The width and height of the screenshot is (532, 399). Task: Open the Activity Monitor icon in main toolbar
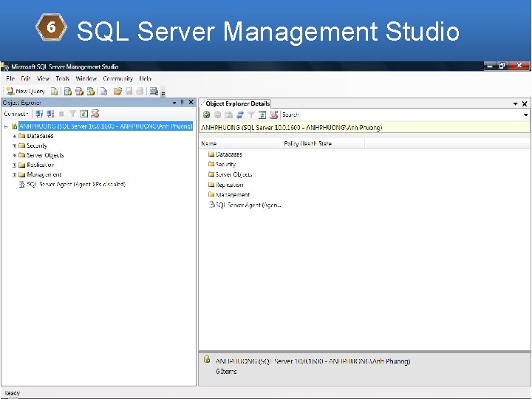154,91
